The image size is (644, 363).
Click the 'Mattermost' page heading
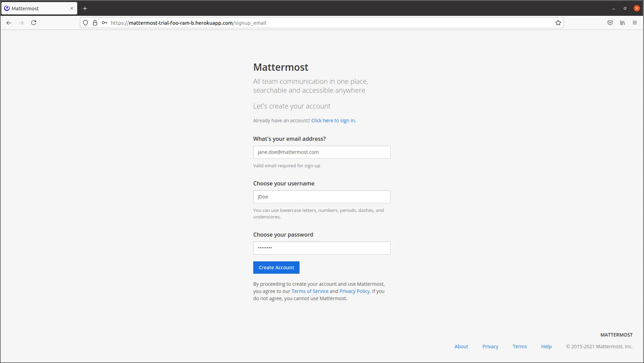point(281,67)
